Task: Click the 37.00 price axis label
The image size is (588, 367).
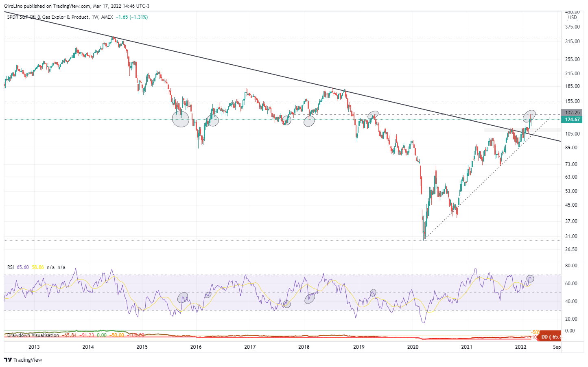Action: click(571, 221)
